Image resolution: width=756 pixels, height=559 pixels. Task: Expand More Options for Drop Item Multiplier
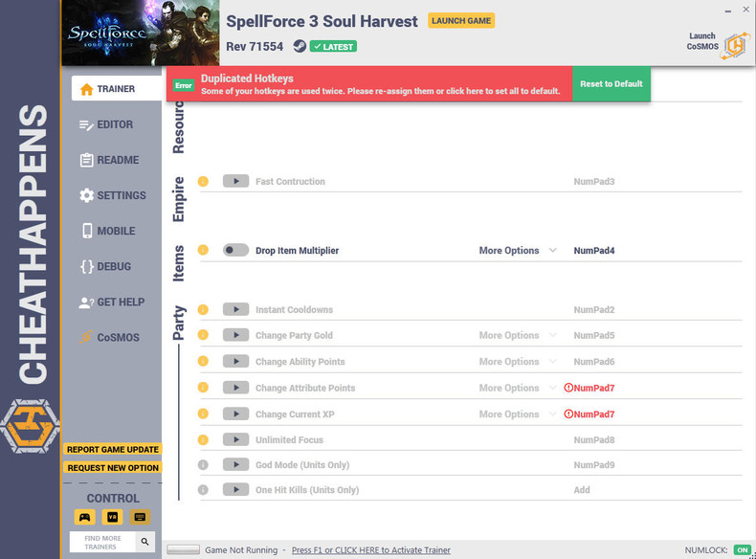(518, 251)
